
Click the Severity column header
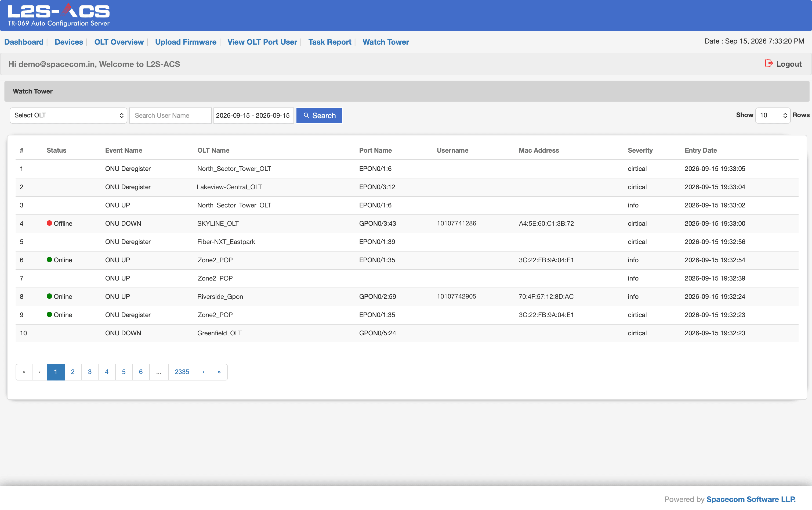click(x=640, y=150)
